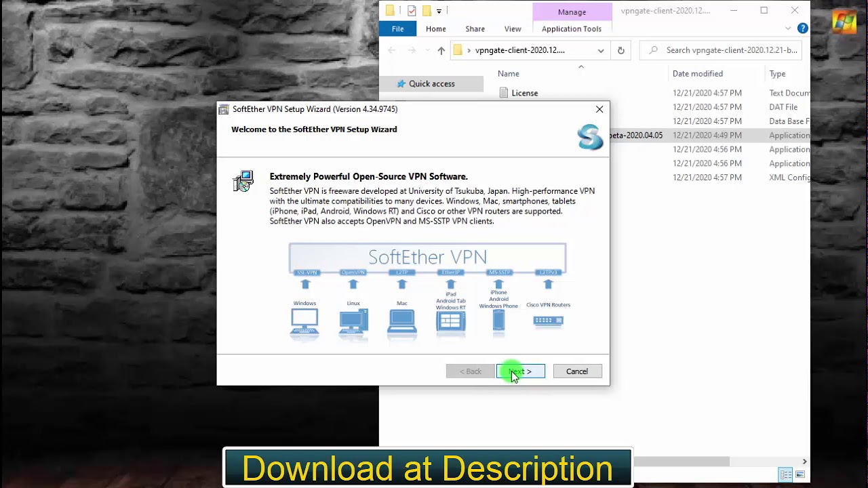Refresh the current Explorer folder

pyautogui.click(x=620, y=50)
